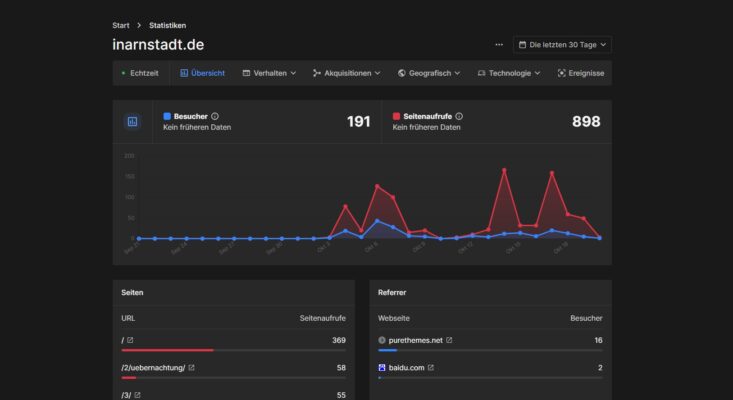Viewport: 733px width, 400px height.
Task: Open the 'Die letzten 30 Tage' date dropdown
Action: tap(561, 45)
